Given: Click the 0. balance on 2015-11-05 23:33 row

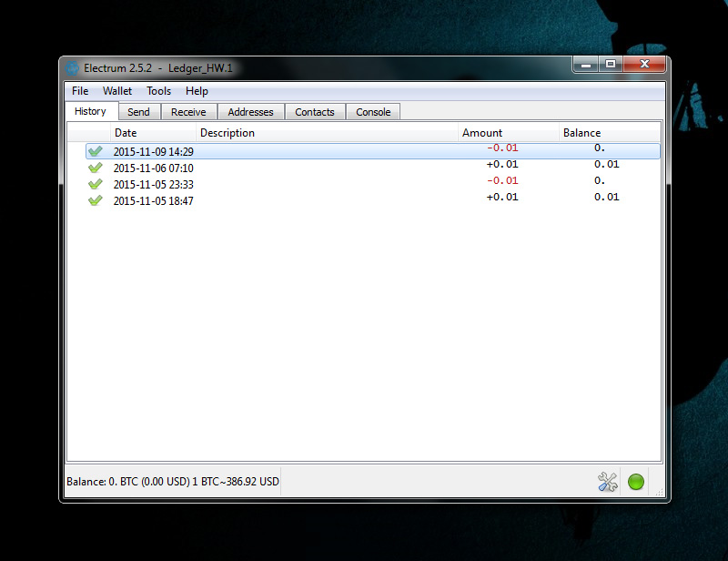Looking at the screenshot, I should click(x=600, y=180).
